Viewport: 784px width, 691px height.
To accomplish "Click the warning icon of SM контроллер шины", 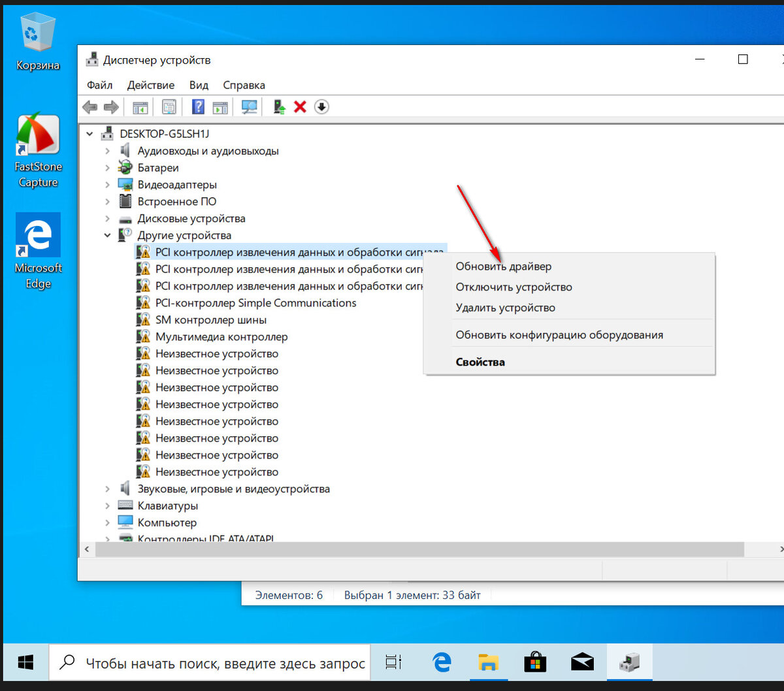I will (x=143, y=320).
